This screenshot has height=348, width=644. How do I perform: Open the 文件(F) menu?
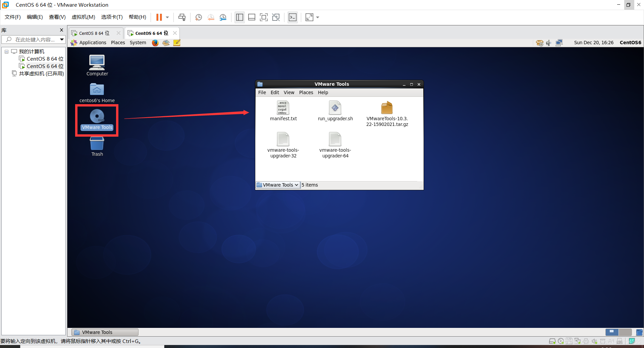pos(13,17)
